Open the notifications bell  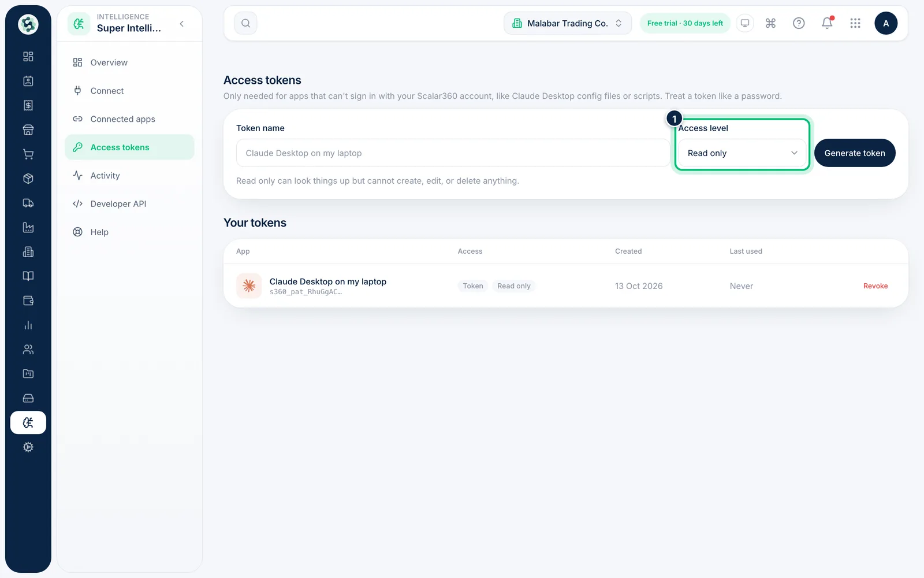click(x=827, y=23)
